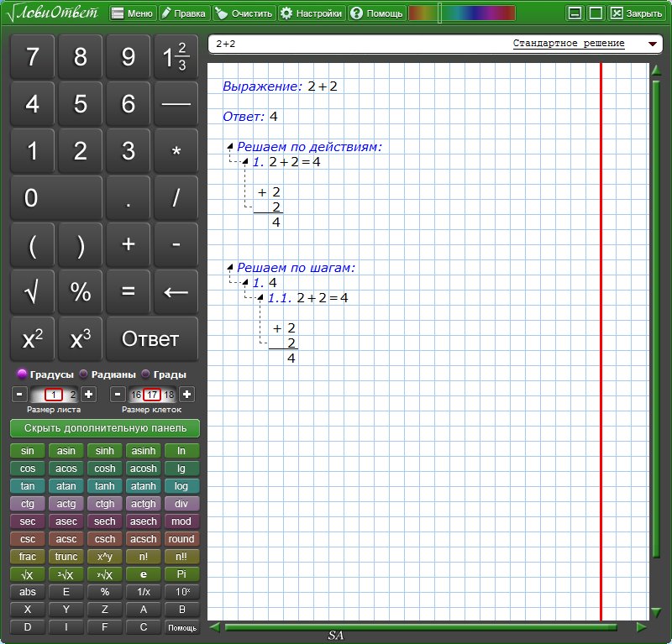Click the Ответ answer button
Image resolution: width=672 pixels, height=644 pixels.
click(x=152, y=339)
